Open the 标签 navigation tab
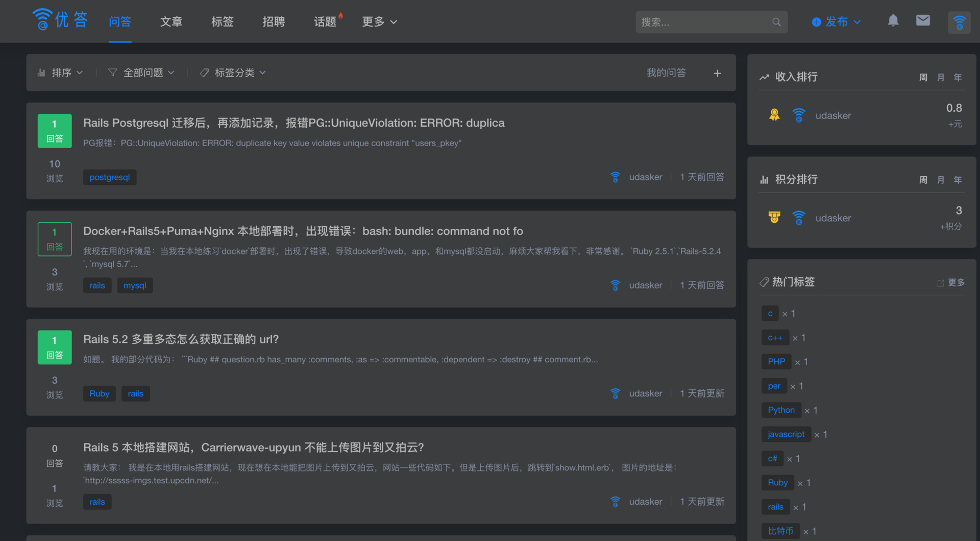The height and width of the screenshot is (541, 980). tap(223, 22)
